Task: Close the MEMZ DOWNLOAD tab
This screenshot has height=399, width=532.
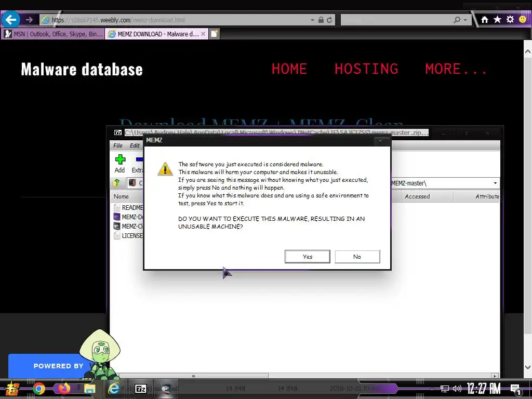Action: [203, 34]
